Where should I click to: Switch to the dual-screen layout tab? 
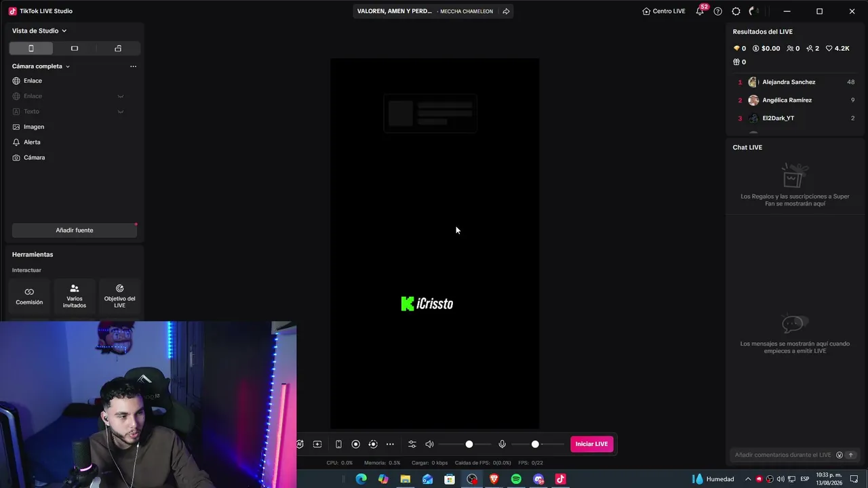click(118, 48)
